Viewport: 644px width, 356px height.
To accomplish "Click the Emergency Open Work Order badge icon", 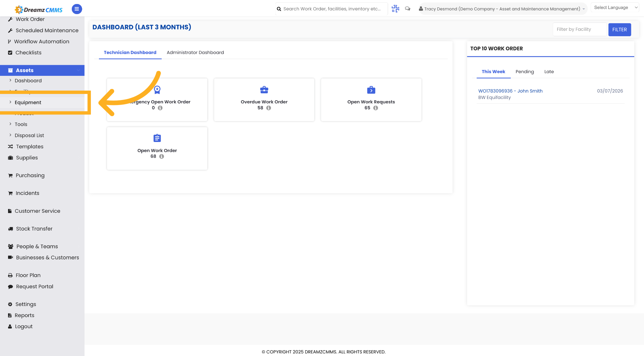I will point(157,90).
